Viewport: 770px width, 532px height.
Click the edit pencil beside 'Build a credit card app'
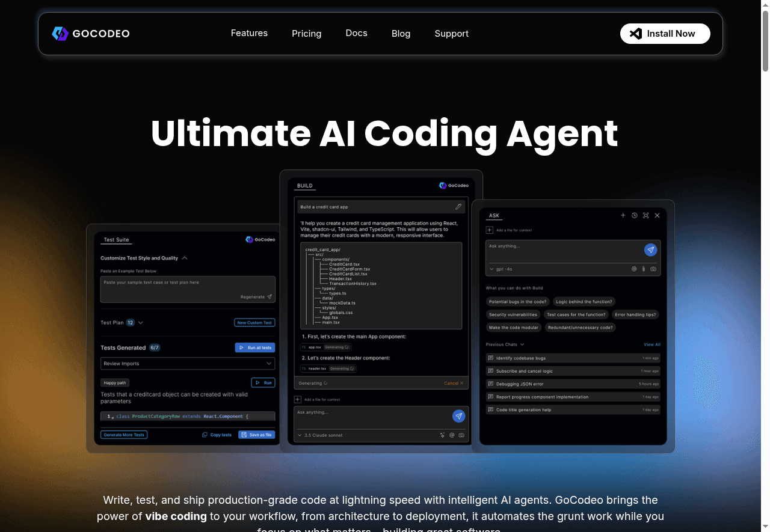(458, 207)
